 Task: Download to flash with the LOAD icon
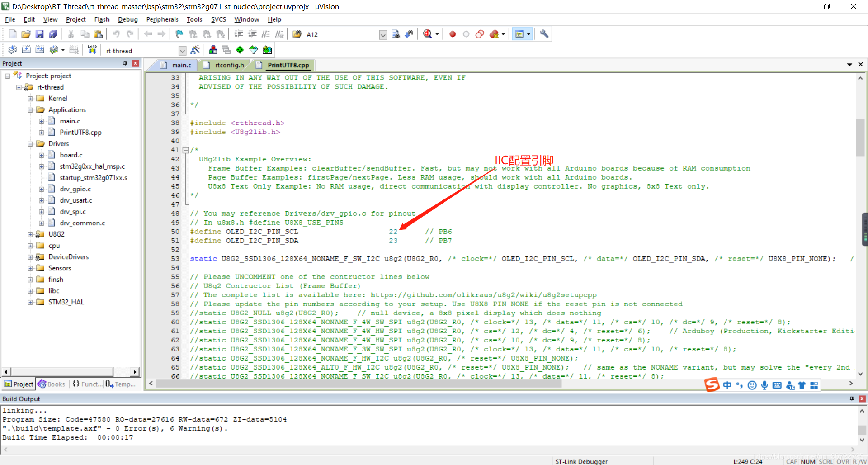92,50
